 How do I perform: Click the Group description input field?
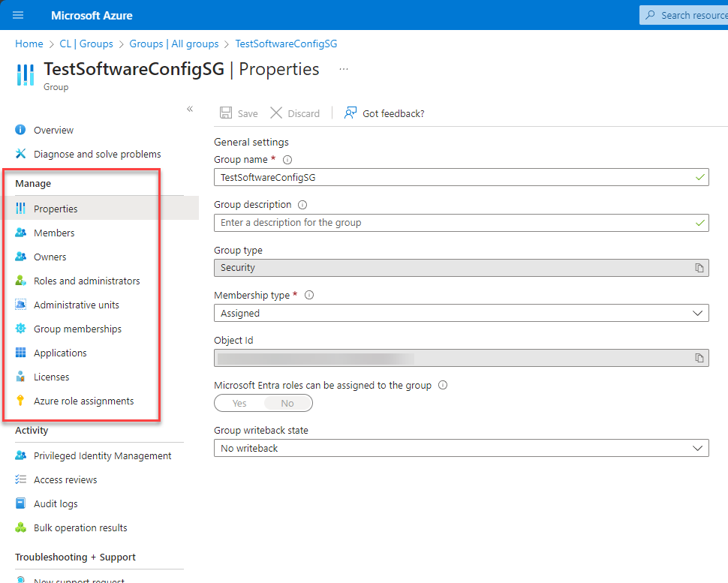tap(461, 222)
